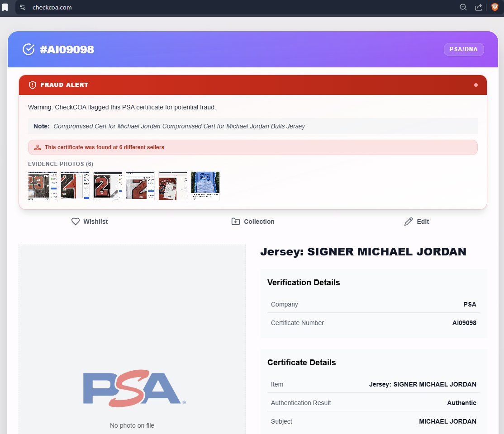The image size is (504, 434).
Task: Click certificate number value AI09098
Action: coord(464,323)
